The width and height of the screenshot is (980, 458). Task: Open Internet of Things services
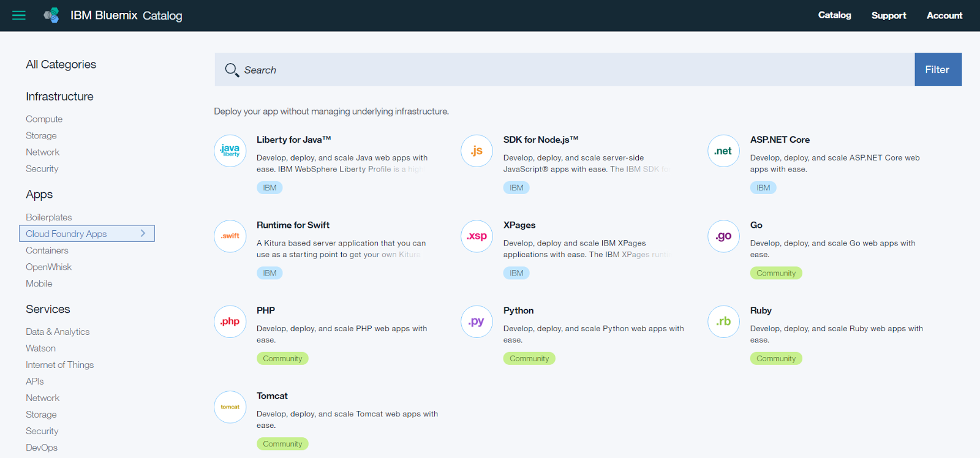pyautogui.click(x=59, y=364)
